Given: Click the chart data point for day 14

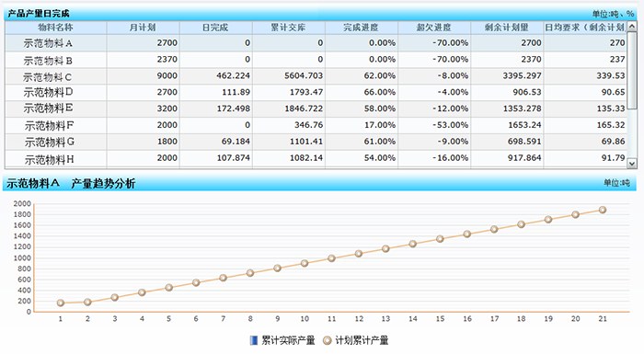Looking at the screenshot, I should coord(413,244).
